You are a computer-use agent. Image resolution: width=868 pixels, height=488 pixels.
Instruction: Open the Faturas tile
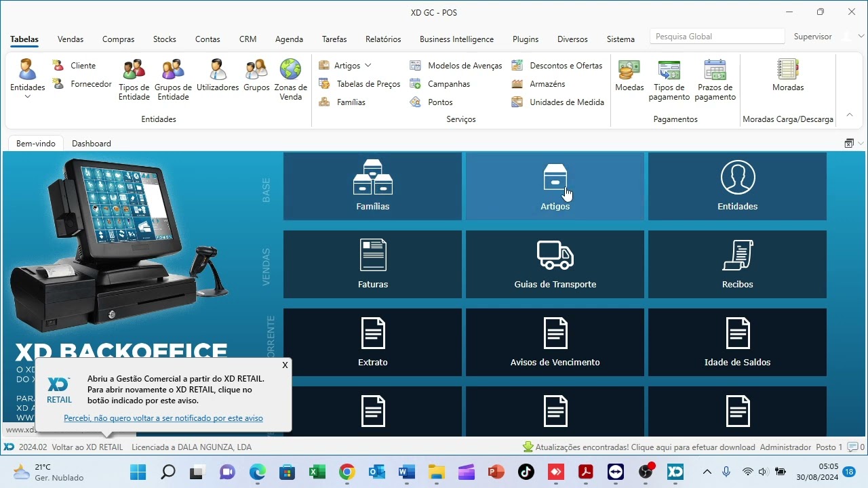(x=372, y=264)
